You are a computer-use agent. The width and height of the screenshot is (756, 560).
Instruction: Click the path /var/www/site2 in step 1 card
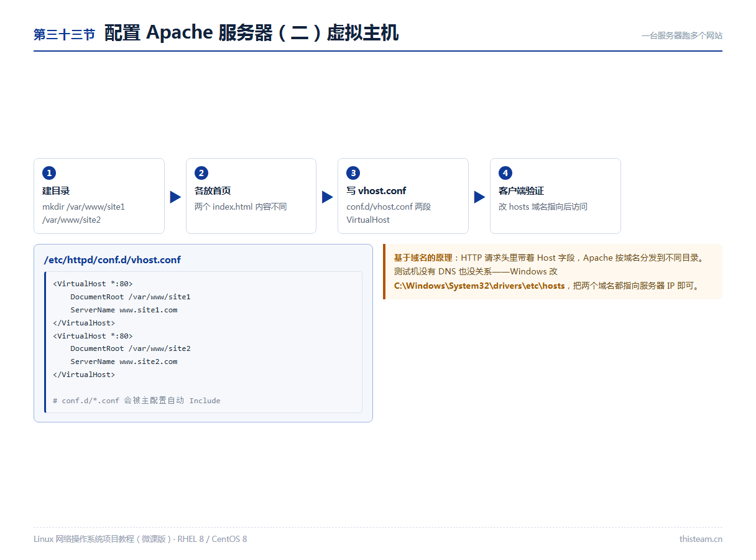[71, 220]
